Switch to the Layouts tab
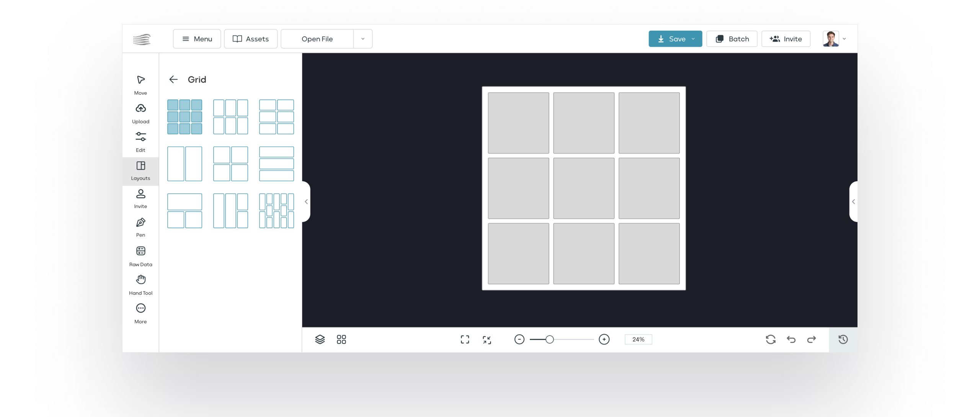The height and width of the screenshot is (417, 980). click(140, 171)
